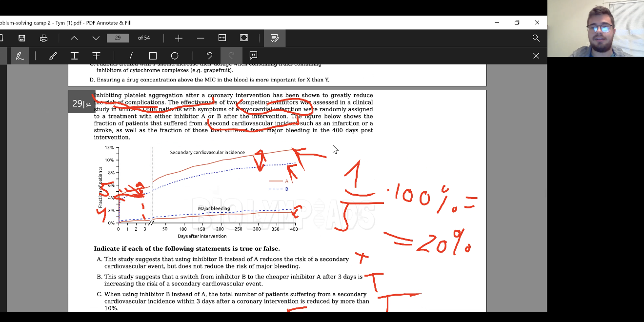The image size is (644, 322).
Task: Toggle the annotation toolbar
Action: (274, 38)
